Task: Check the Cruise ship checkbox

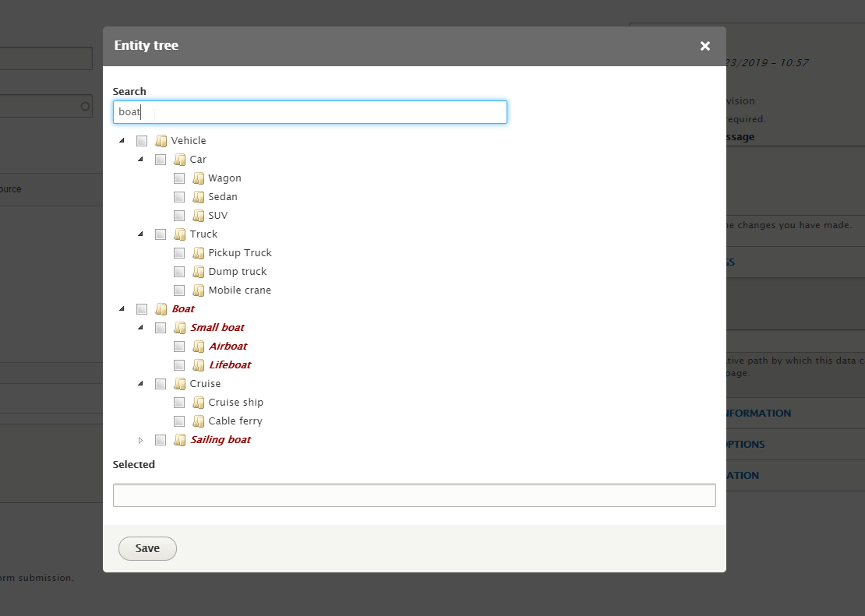Action: (179, 403)
